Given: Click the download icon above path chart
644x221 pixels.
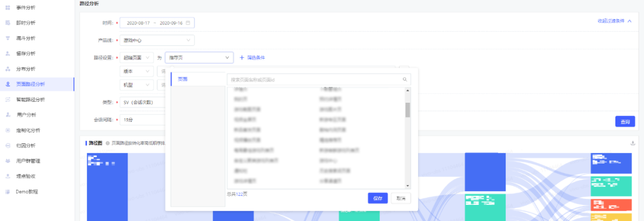Looking at the screenshot, I should pyautogui.click(x=633, y=143).
